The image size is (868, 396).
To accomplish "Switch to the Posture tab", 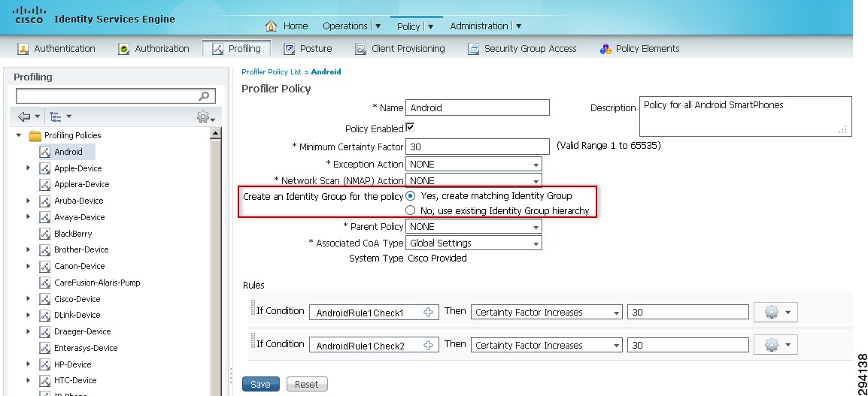I will click(x=308, y=49).
